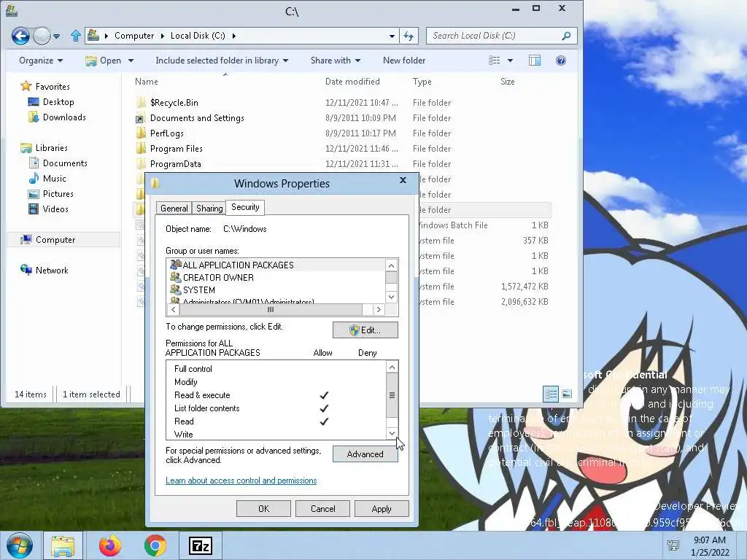Screen dimensions: 747x560
Task: Click Open in the command bar
Action: point(104,61)
